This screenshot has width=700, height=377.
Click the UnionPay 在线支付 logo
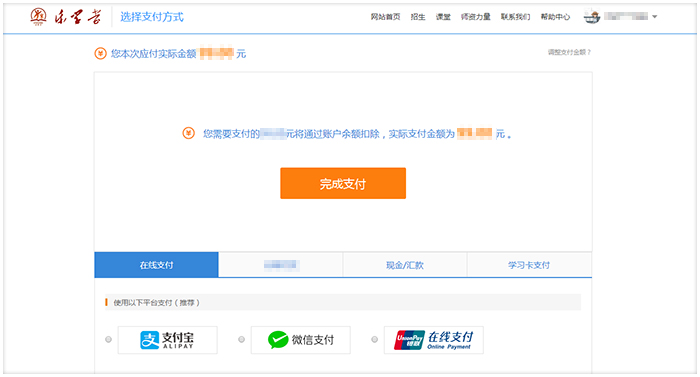pos(433,340)
